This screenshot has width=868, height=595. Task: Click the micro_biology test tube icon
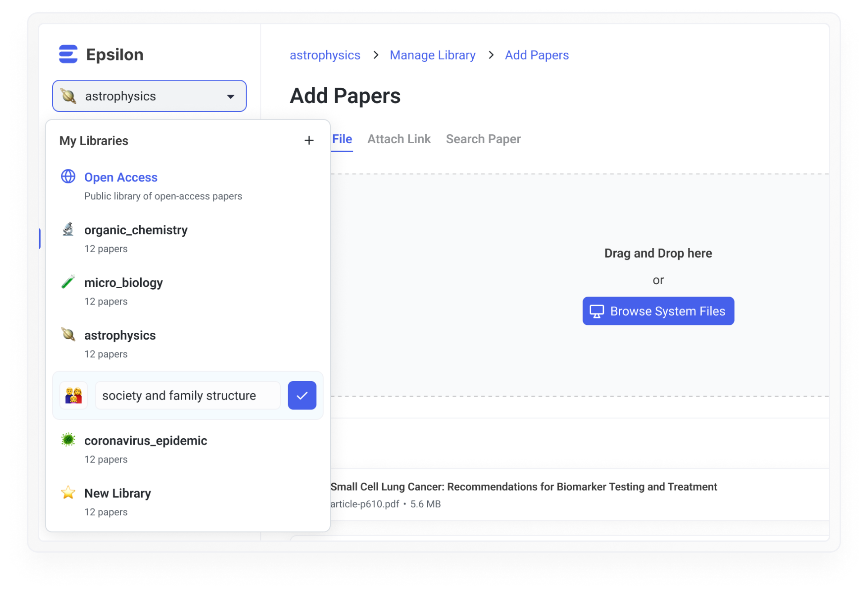click(68, 282)
